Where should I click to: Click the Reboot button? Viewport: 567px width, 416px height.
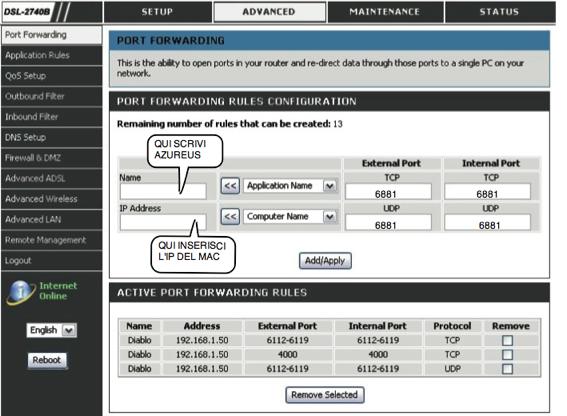[47, 360]
